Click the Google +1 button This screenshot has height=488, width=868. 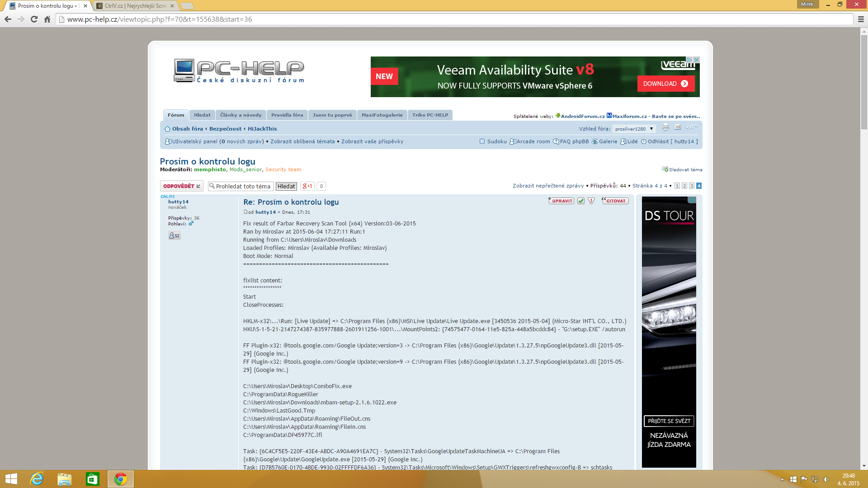coord(307,186)
